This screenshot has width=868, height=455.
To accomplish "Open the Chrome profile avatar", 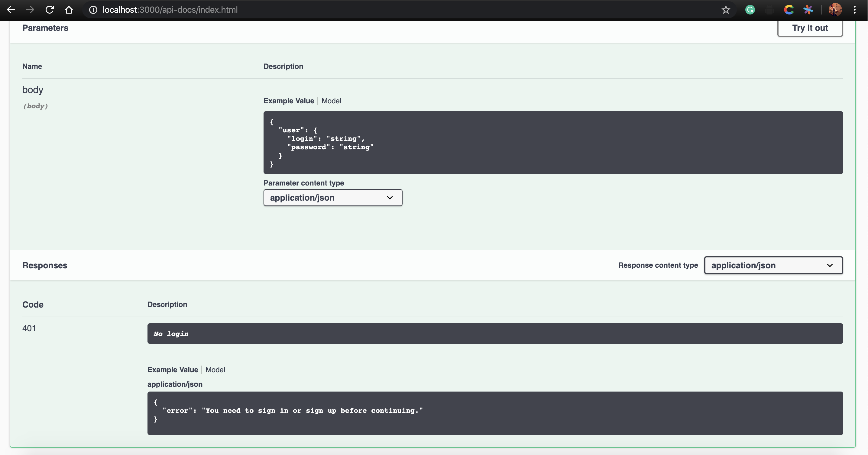I will (x=835, y=10).
